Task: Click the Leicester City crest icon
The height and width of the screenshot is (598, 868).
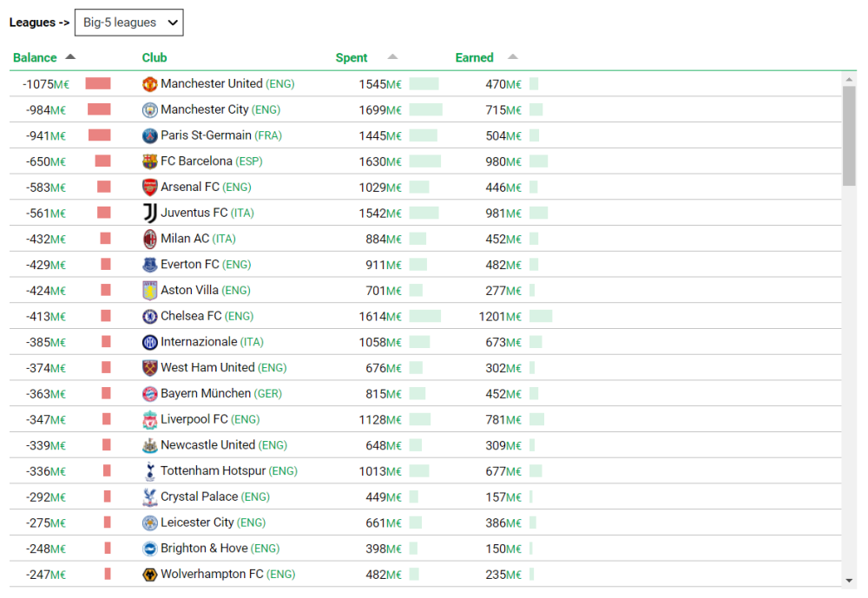Action: tap(149, 522)
